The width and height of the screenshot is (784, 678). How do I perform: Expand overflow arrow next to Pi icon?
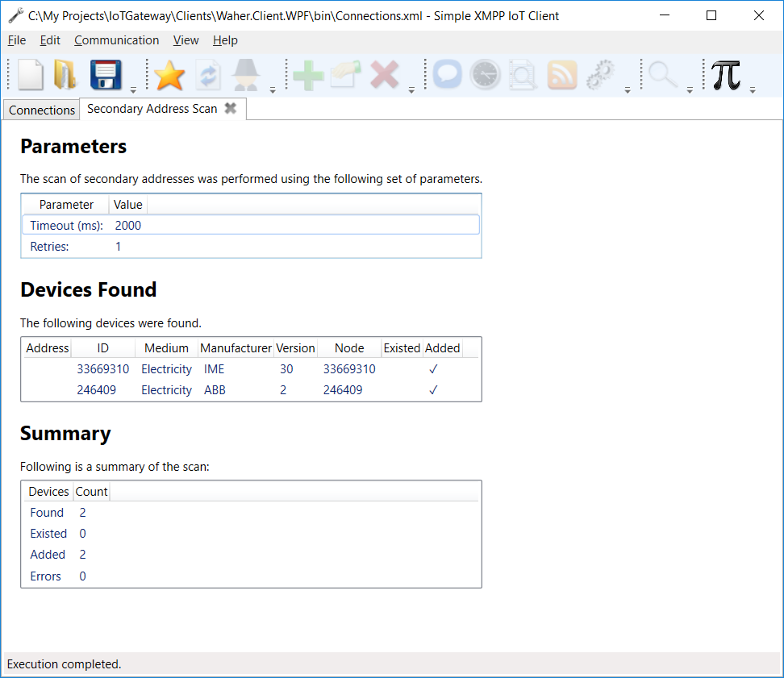pyautogui.click(x=753, y=89)
